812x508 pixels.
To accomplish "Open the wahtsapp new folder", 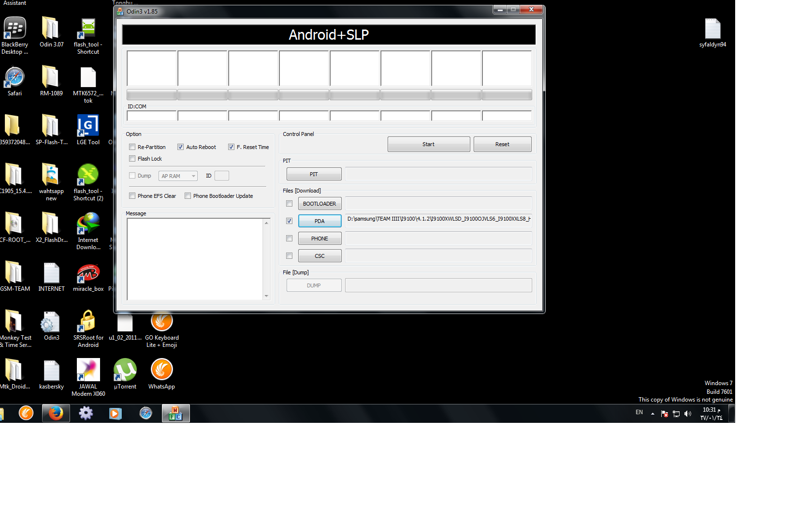I will point(51,182).
